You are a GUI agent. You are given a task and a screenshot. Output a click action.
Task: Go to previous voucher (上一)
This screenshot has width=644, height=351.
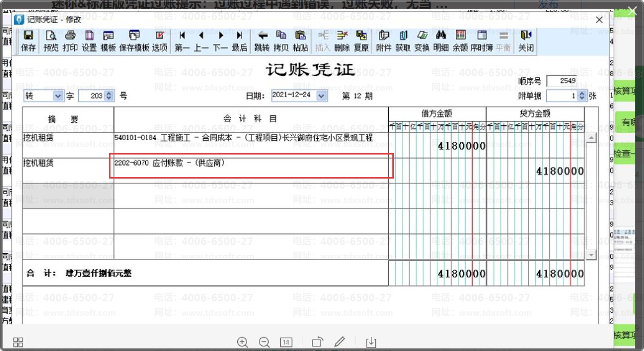point(201,41)
